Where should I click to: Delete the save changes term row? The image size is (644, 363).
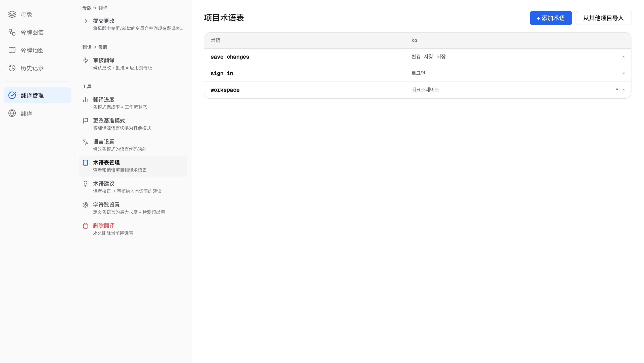(x=623, y=57)
